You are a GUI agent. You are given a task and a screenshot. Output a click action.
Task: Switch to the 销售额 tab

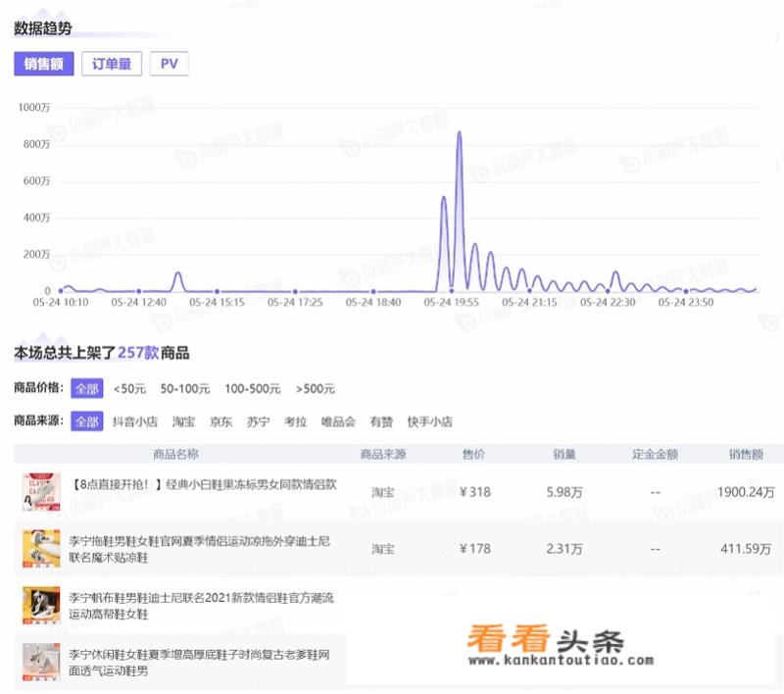click(44, 64)
